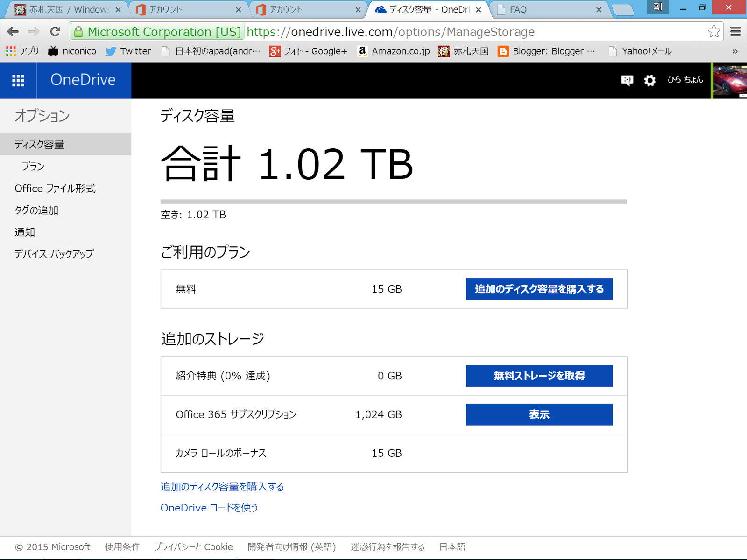Screen dimensions: 747x560
Task: Open タグの追加 options
Action: 36,210
